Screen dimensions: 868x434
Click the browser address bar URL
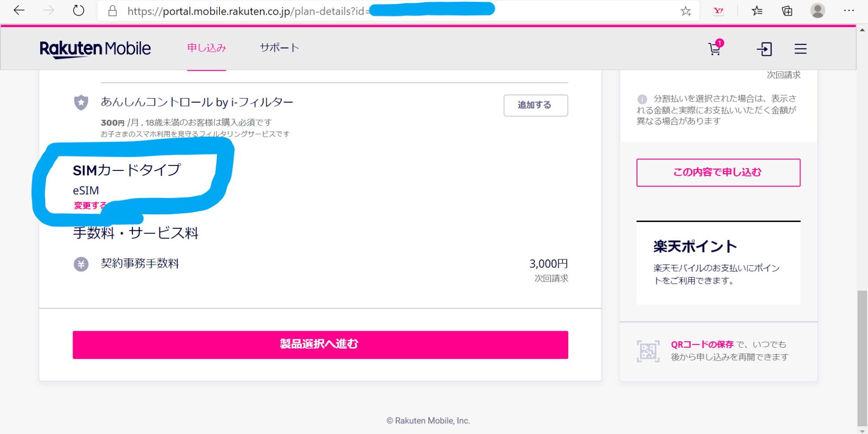tap(247, 11)
